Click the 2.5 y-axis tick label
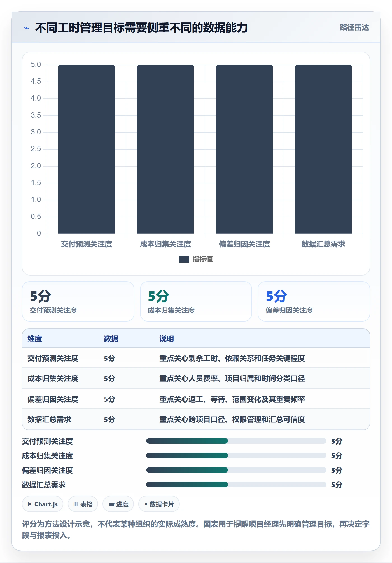 click(36, 149)
